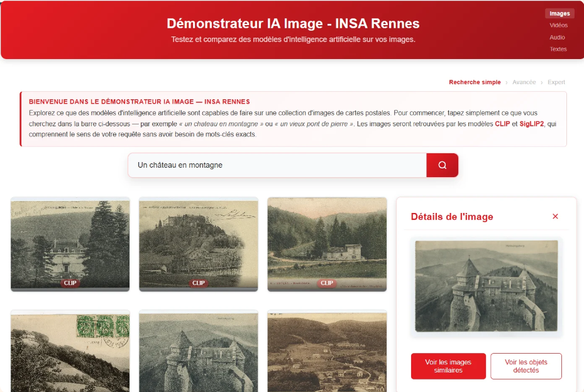The height and width of the screenshot is (392, 584).
Task: Click the red CLIP word in the welcome text
Action: click(502, 124)
